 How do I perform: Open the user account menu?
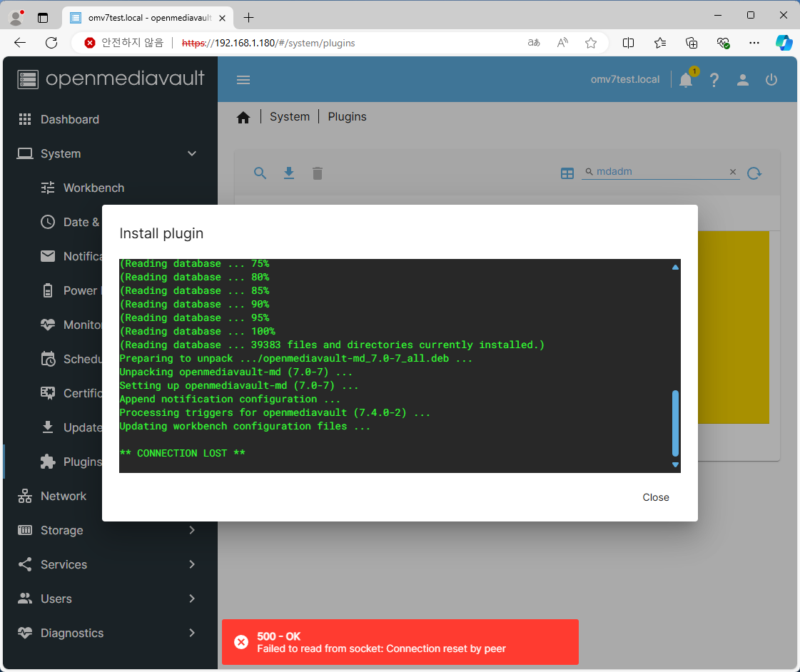[x=743, y=79]
